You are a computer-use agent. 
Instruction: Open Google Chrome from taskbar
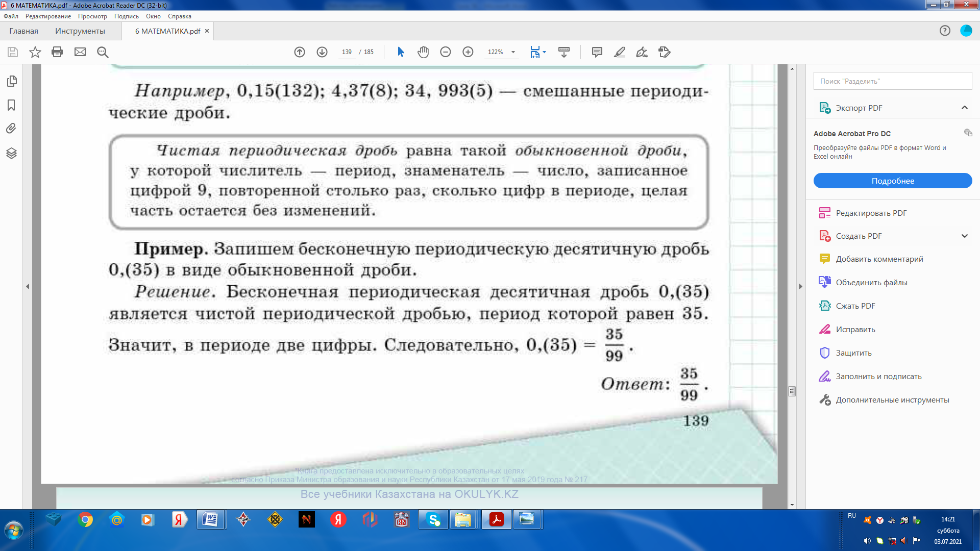coord(85,520)
